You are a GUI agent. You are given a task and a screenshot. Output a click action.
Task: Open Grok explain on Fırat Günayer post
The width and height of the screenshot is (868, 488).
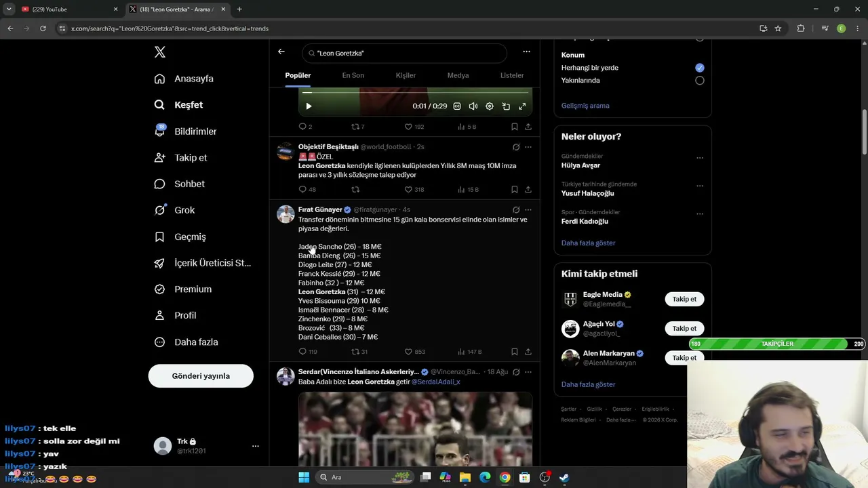click(x=516, y=210)
